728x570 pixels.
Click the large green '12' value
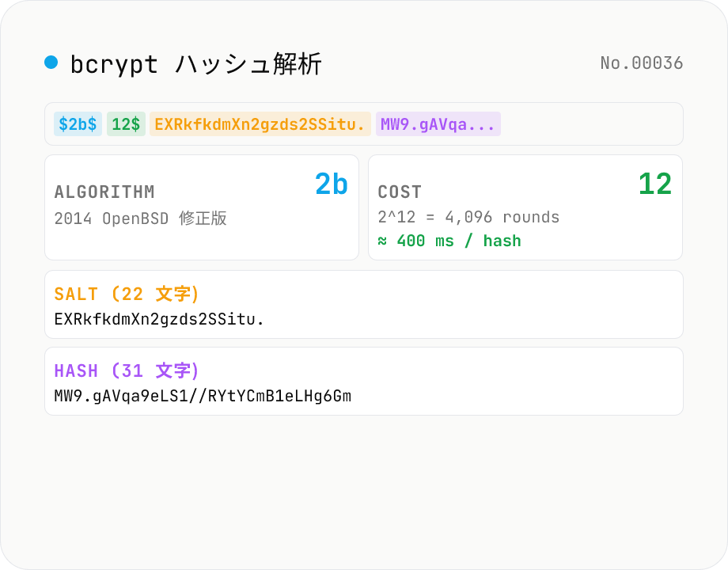(x=655, y=184)
